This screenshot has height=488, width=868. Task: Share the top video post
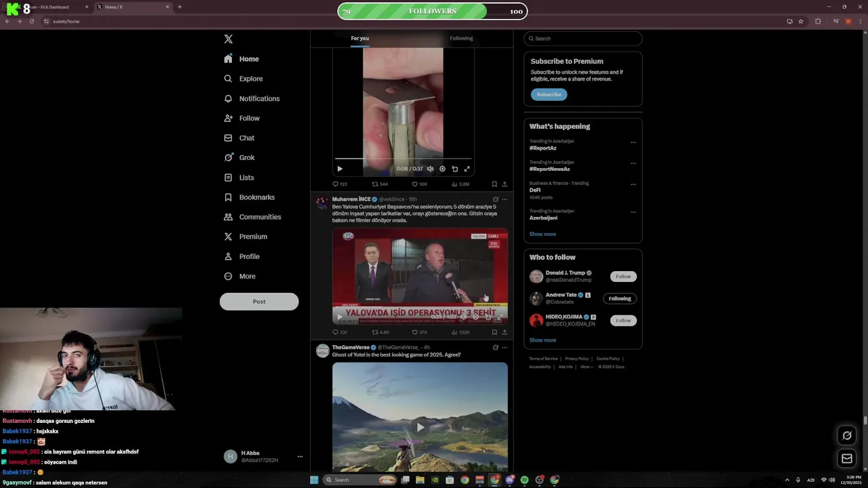[x=505, y=184]
